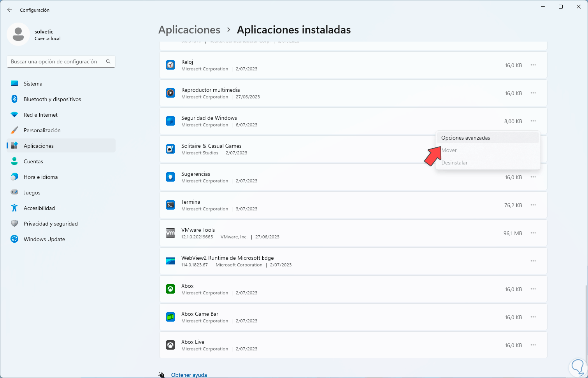Click the help icon beside Obtener ayuda

click(161, 375)
